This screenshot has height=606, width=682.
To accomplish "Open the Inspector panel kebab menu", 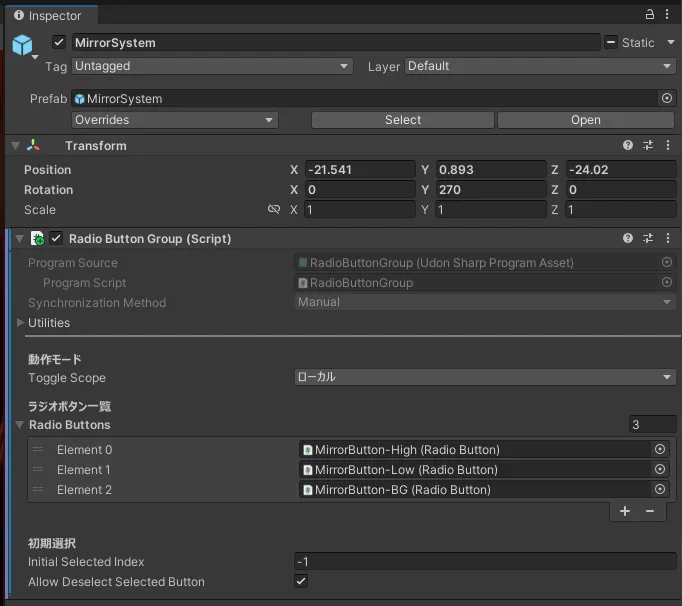I will [667, 14].
